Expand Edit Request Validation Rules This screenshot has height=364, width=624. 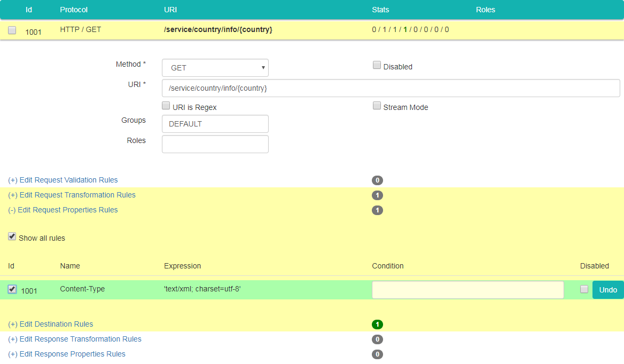63,180
